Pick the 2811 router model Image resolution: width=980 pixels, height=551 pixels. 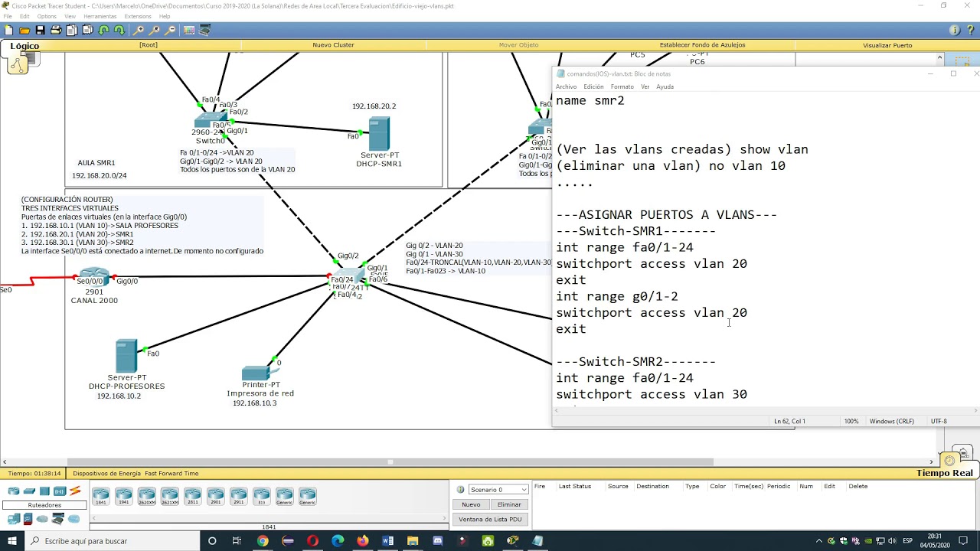pos(193,496)
